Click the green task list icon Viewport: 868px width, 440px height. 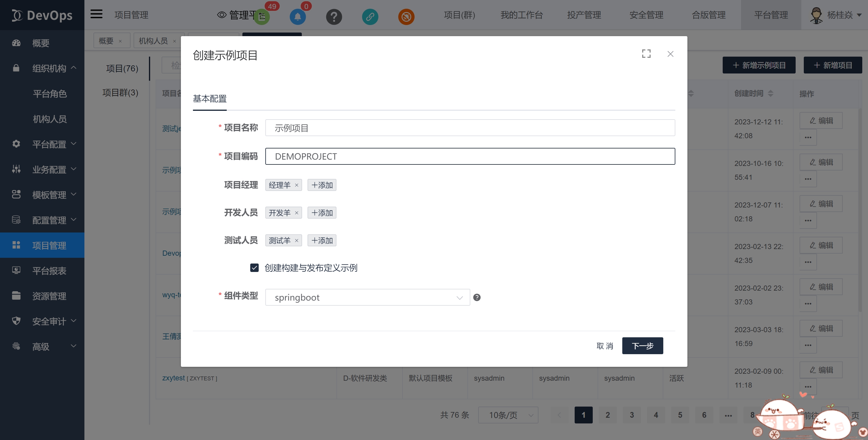[261, 17]
